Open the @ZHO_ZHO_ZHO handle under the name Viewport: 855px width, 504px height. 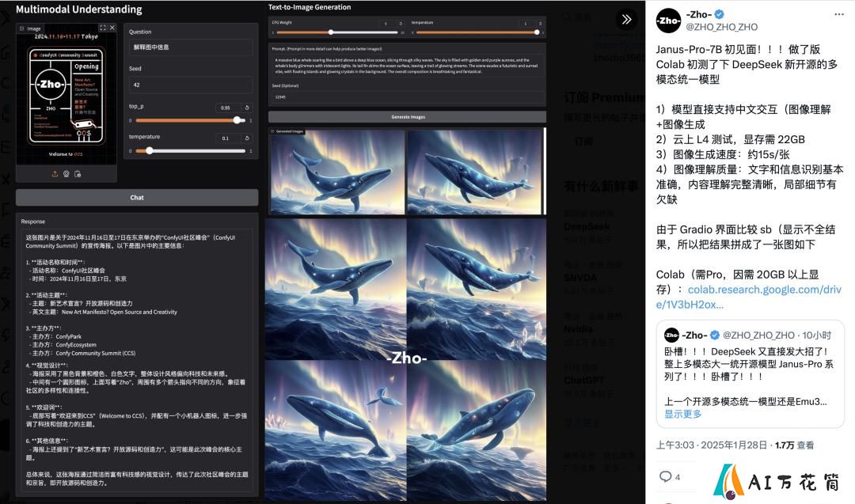click(721, 27)
